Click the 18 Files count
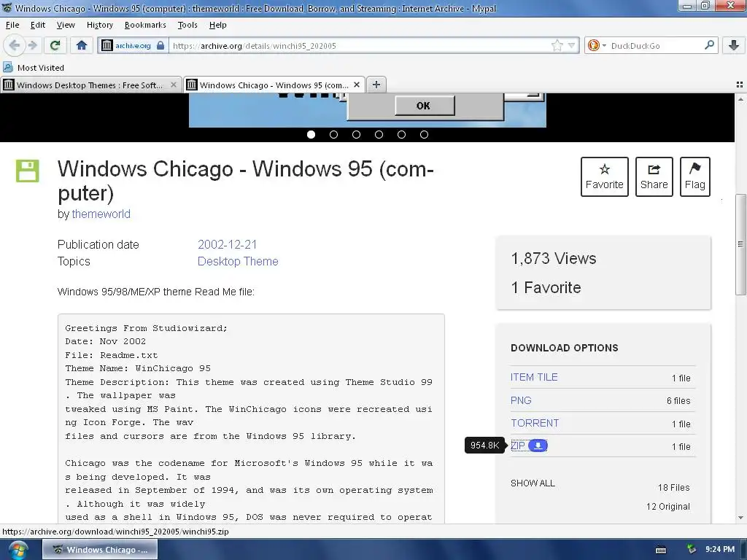The width and height of the screenshot is (747, 560). (673, 488)
